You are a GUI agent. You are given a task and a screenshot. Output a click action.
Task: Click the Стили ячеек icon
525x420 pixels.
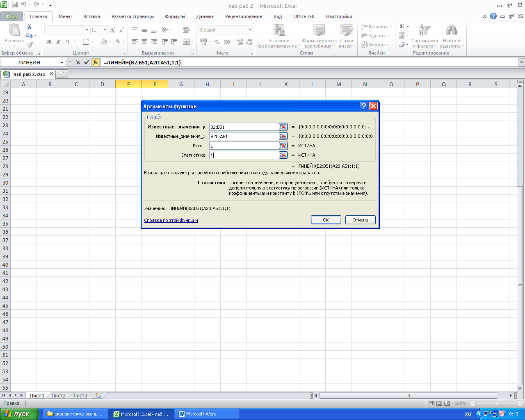[x=347, y=30]
